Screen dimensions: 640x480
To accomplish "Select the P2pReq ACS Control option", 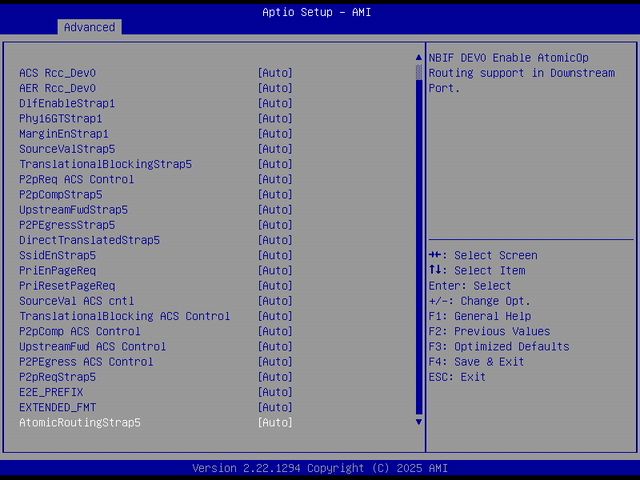I will click(x=77, y=180).
